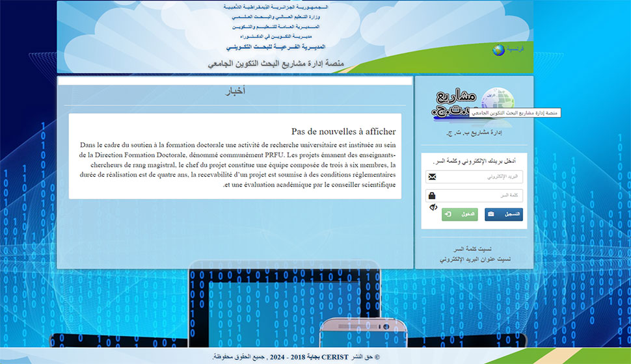Screen dimensions: 631x364
Task: Toggle password visibility with the eye icon
Action: 433,207
